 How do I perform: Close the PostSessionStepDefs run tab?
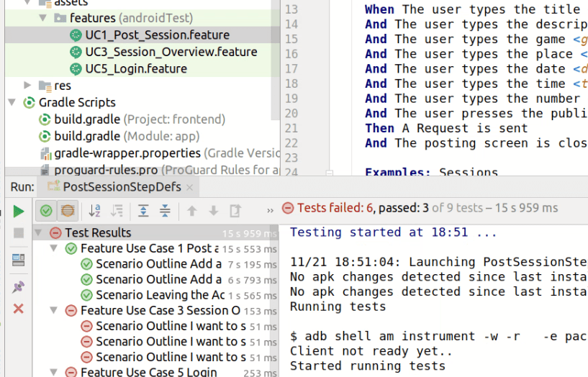(x=189, y=187)
